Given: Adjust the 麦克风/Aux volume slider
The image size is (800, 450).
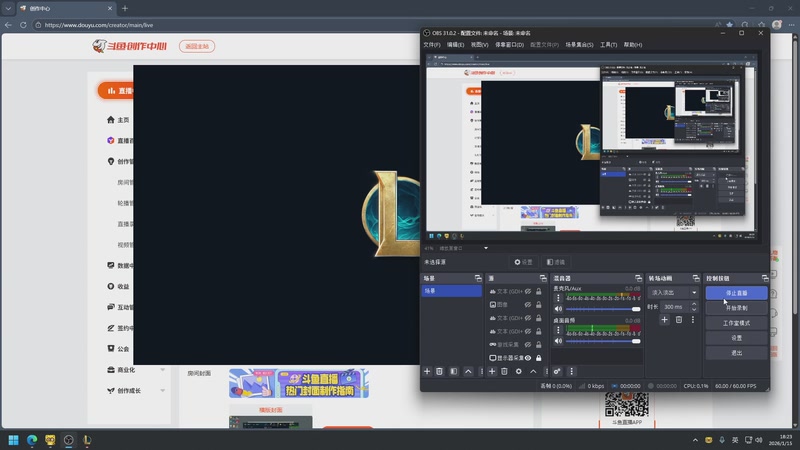Looking at the screenshot, I should pos(603,309).
